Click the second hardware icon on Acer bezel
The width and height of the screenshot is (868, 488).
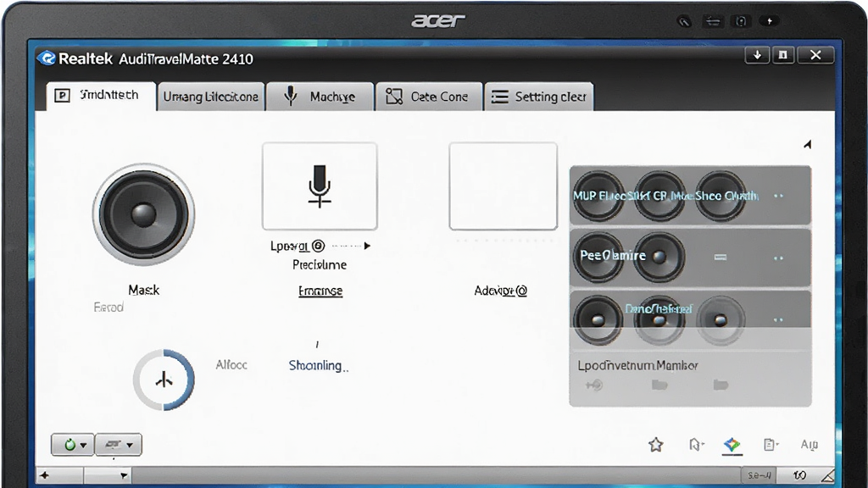coord(713,21)
